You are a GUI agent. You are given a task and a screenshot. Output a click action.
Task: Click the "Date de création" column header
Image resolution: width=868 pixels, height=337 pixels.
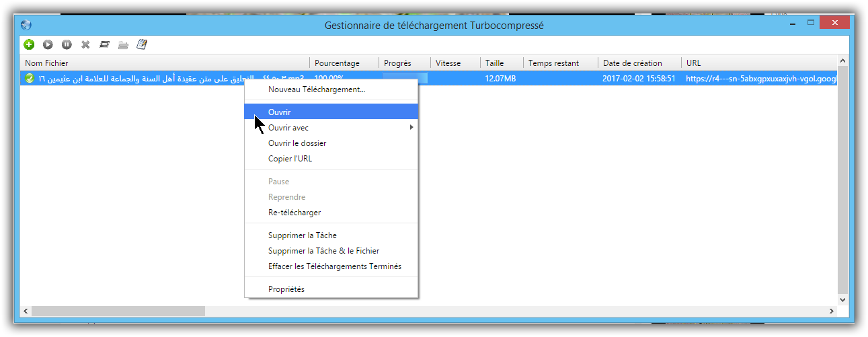(632, 63)
